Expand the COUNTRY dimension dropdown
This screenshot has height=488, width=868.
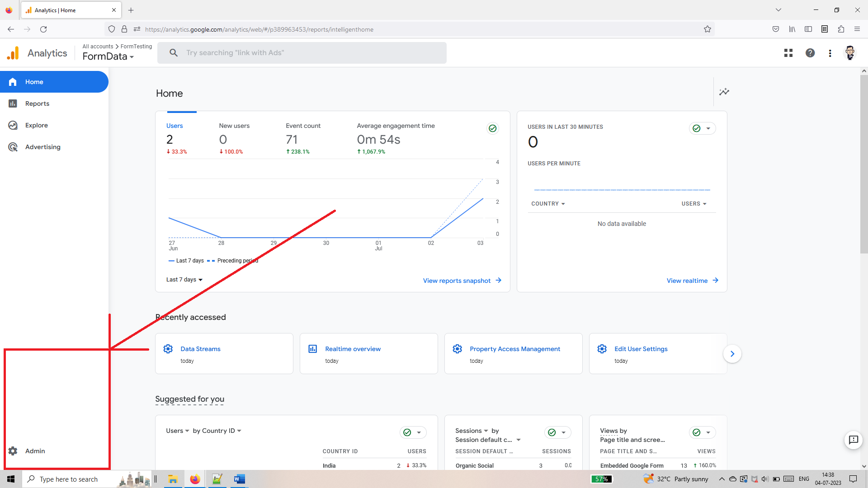(x=548, y=204)
